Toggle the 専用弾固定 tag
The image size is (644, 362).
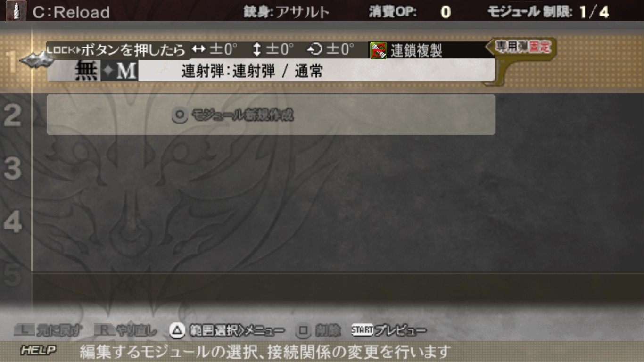coord(522,47)
